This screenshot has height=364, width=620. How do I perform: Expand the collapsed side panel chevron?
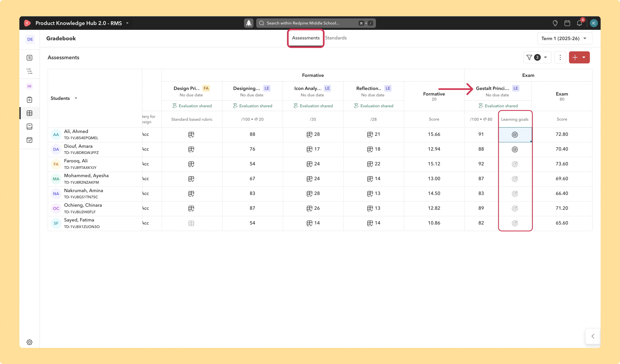[593, 336]
